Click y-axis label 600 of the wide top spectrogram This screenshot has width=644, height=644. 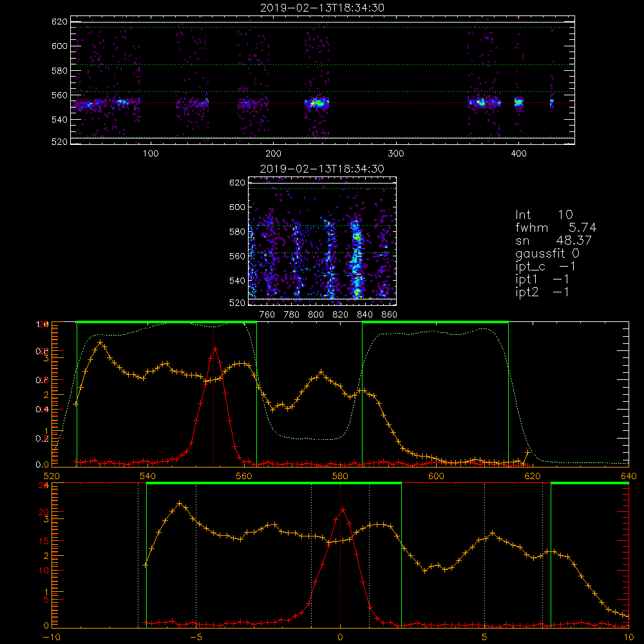[59, 46]
